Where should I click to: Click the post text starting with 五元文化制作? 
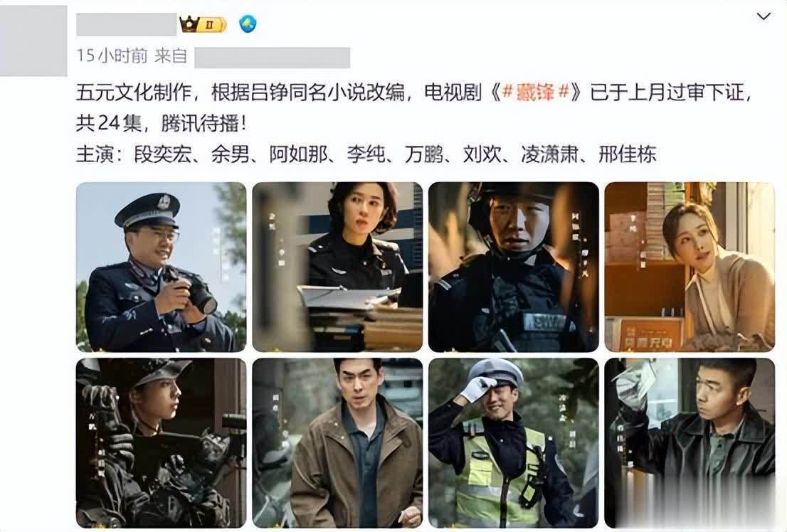click(x=415, y=108)
